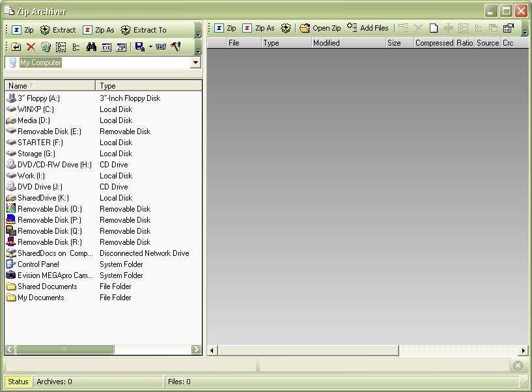Click the greyed rename text icon

click(448, 28)
